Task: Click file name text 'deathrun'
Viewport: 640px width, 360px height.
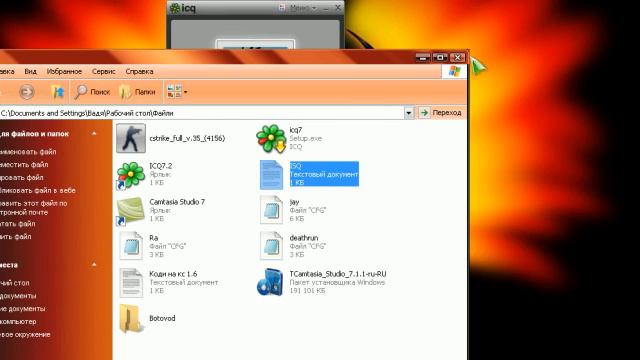Action: point(304,238)
